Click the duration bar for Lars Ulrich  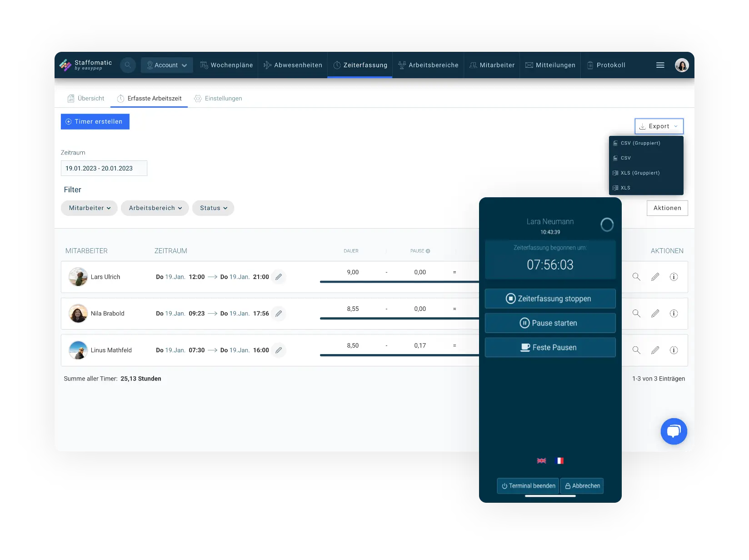click(x=400, y=282)
